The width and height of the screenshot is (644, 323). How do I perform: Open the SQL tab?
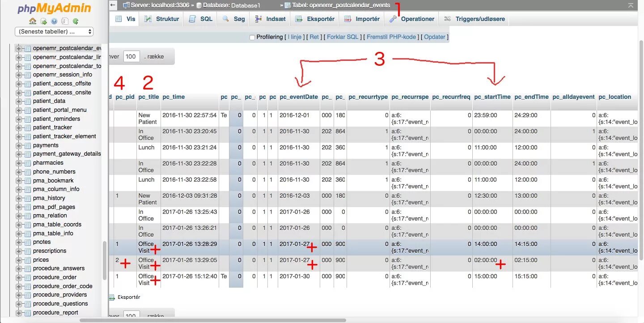[x=200, y=19]
